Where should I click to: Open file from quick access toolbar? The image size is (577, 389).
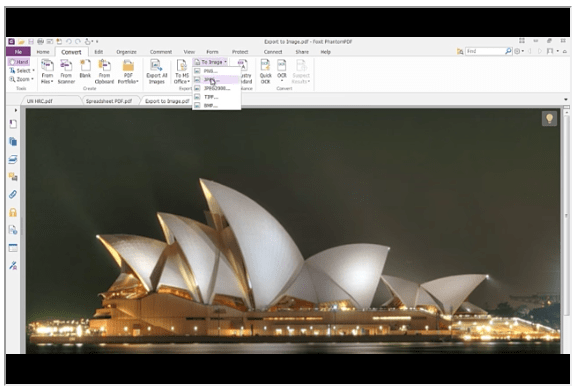(21, 42)
